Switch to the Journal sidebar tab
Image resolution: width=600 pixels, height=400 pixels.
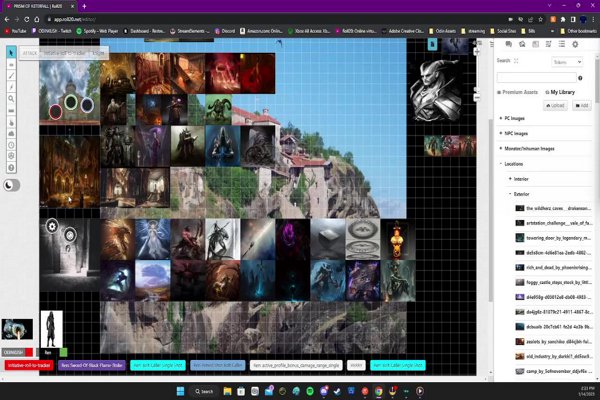point(535,44)
